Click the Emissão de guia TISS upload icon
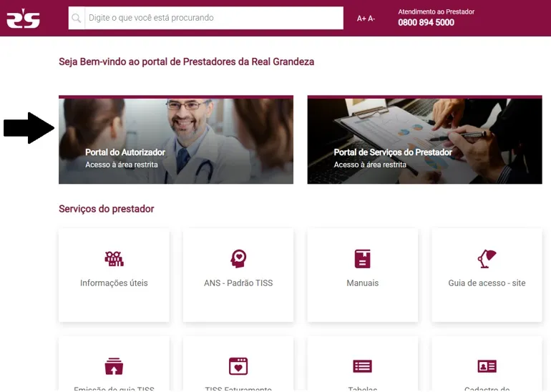This screenshot has height=392, width=551. coord(114,366)
